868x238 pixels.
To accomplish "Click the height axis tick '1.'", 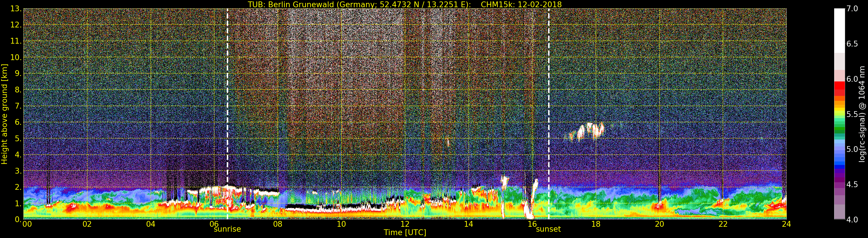I will coord(18,203).
